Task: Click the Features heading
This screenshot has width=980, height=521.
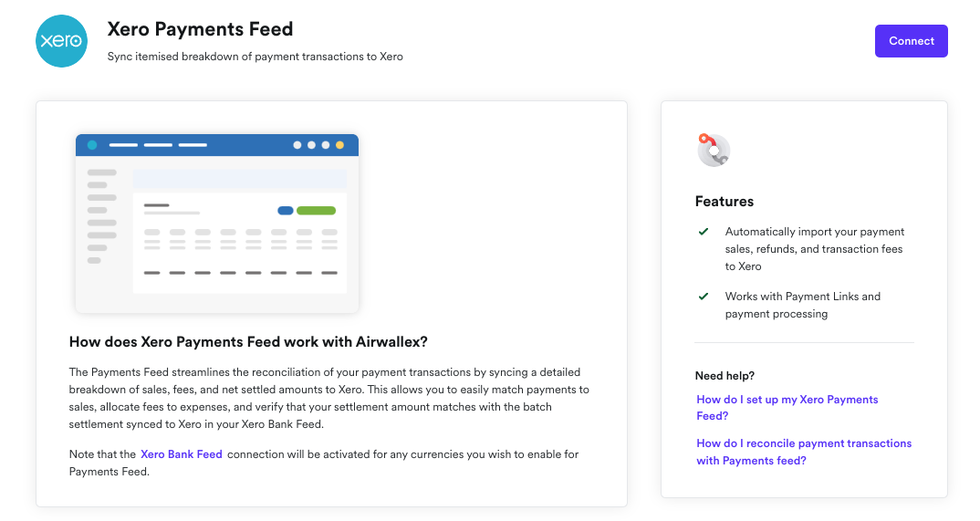Action: click(725, 202)
